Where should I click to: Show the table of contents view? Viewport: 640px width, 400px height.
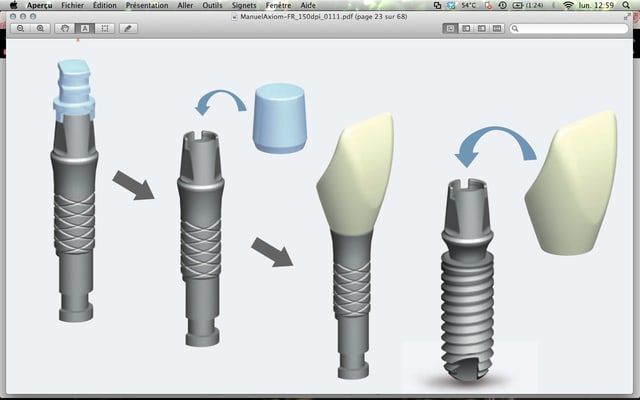(x=481, y=29)
